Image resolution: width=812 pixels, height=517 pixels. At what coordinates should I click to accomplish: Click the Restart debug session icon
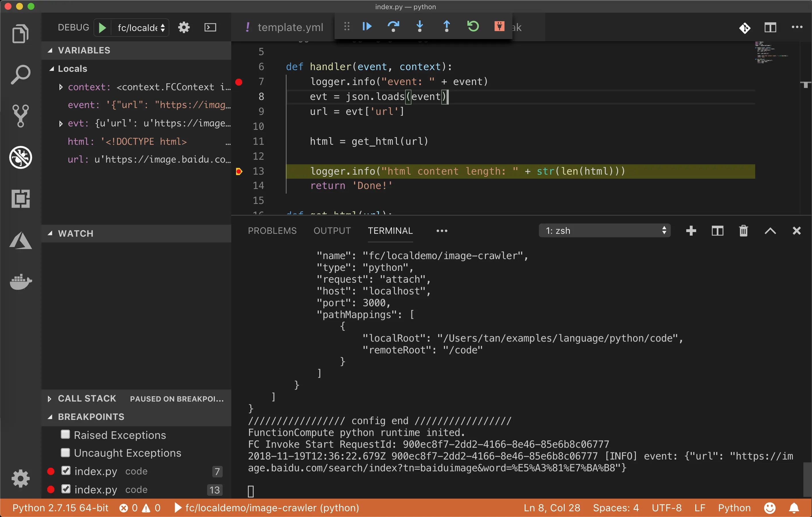pos(473,26)
